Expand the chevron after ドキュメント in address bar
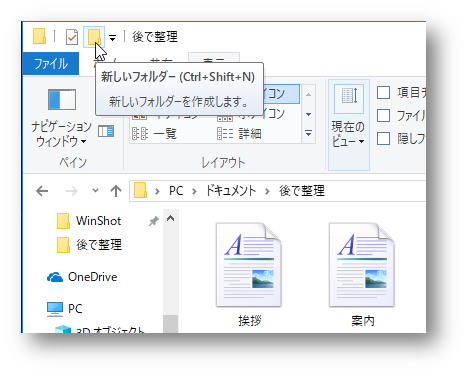The height and width of the screenshot is (375, 468). pyautogui.click(x=267, y=191)
